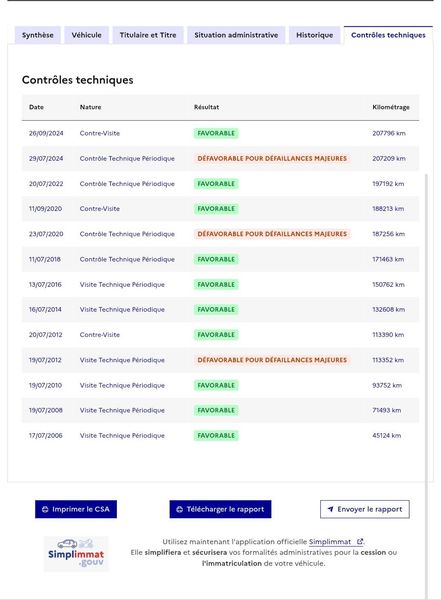The image size is (441, 600).
Task: Click the download icon on Télécharger le rapport
Action: (x=179, y=509)
